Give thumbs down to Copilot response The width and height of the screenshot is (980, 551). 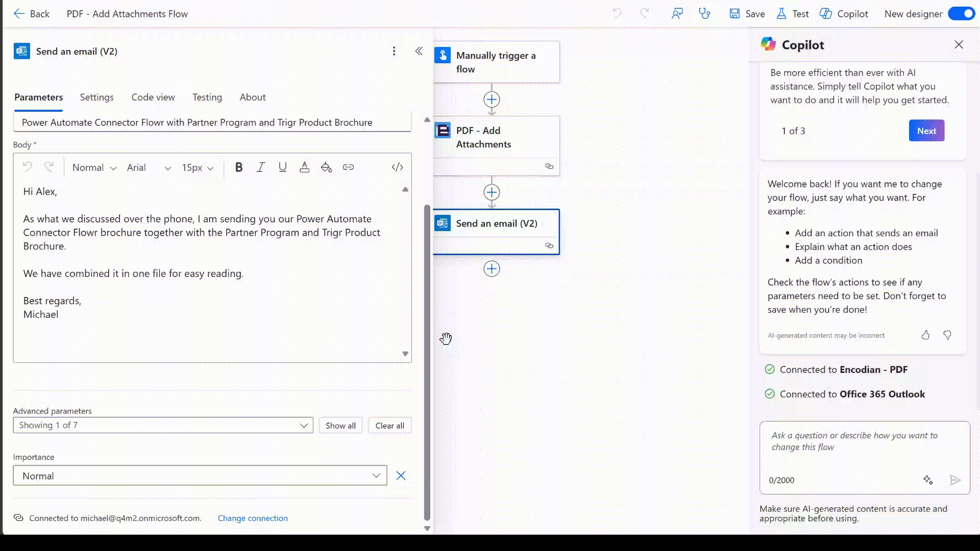click(x=947, y=335)
